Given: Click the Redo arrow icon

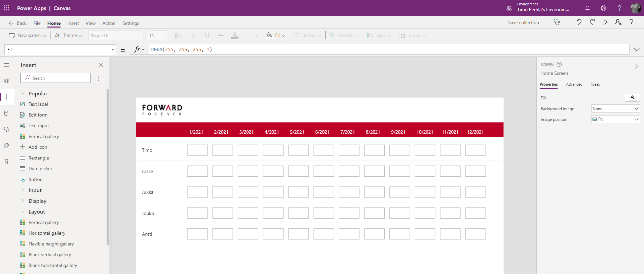Looking at the screenshot, I should tap(592, 22).
